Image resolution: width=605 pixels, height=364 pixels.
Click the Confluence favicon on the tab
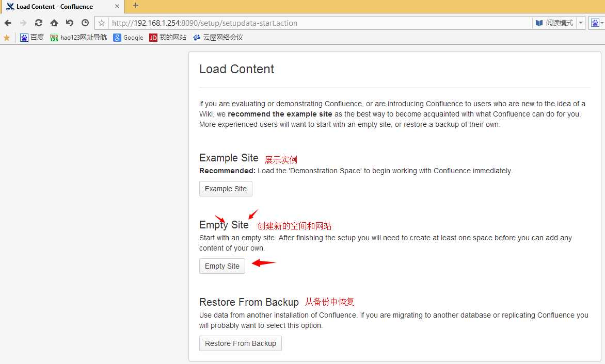click(10, 7)
